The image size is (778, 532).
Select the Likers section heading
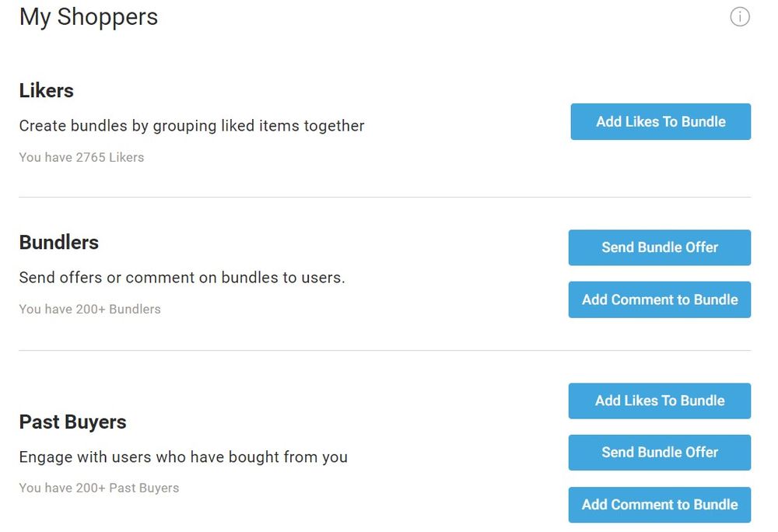click(x=46, y=90)
